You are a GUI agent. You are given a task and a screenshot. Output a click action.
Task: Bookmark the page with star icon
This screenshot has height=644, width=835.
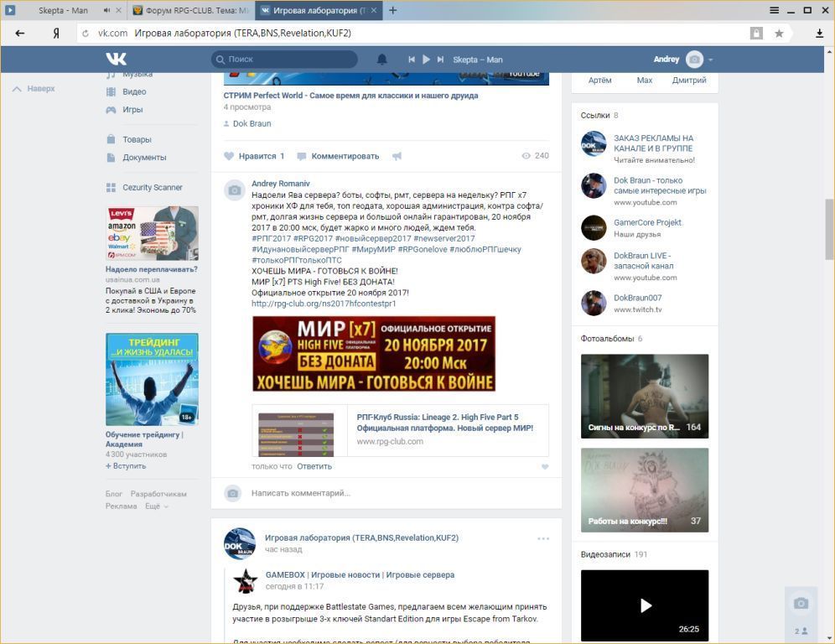pos(779,34)
